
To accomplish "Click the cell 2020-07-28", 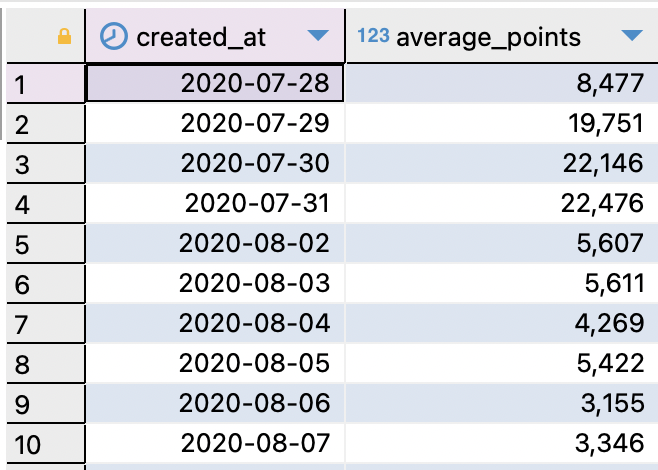I will pos(215,83).
